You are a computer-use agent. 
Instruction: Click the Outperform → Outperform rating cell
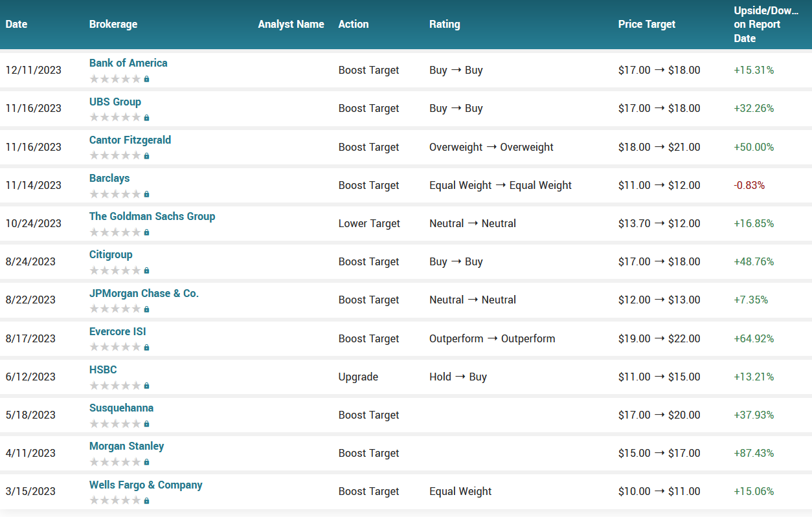(492, 338)
